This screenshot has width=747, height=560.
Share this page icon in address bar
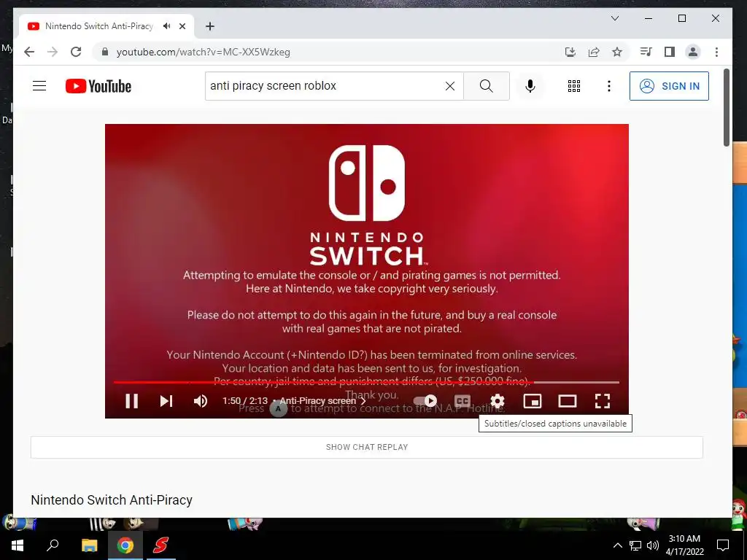(x=594, y=52)
